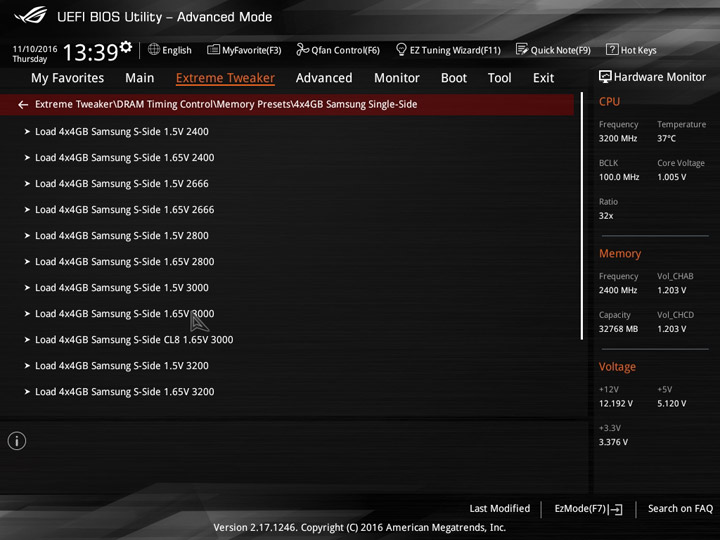The width and height of the screenshot is (720, 540).
Task: Click the MyFavorite list icon
Action: pyautogui.click(x=213, y=49)
